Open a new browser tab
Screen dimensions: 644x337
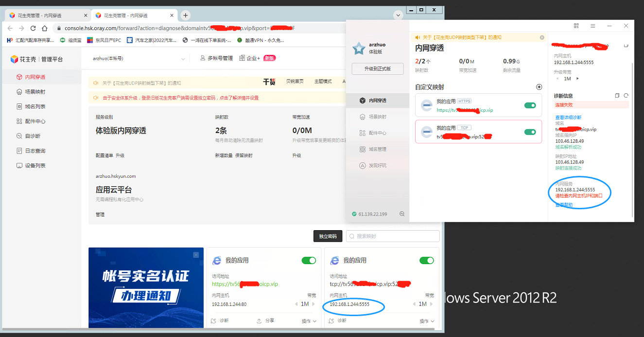[x=185, y=16]
